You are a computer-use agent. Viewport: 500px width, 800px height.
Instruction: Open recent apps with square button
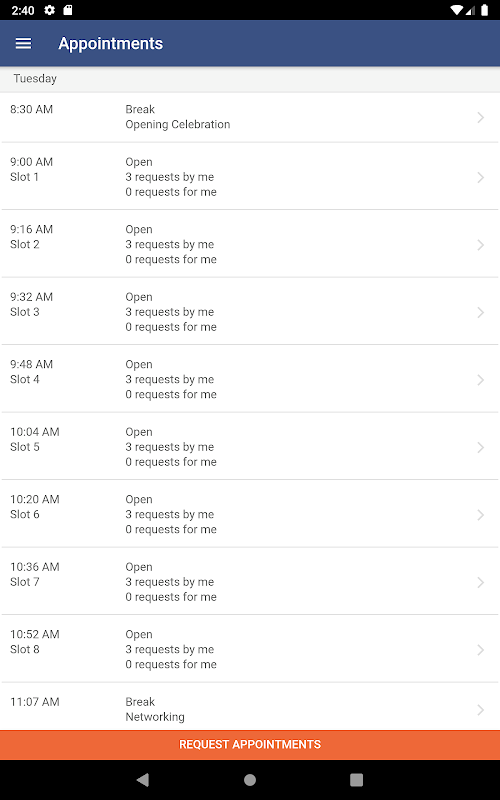coord(357,780)
